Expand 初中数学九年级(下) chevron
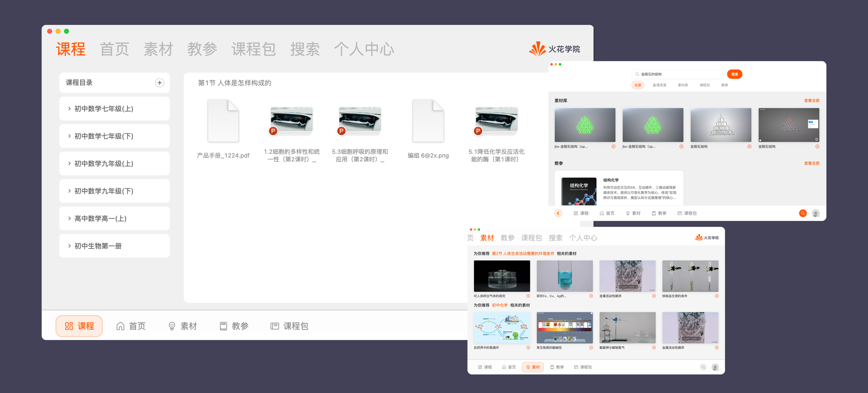Screen dimensions: 868x393 point(69,191)
